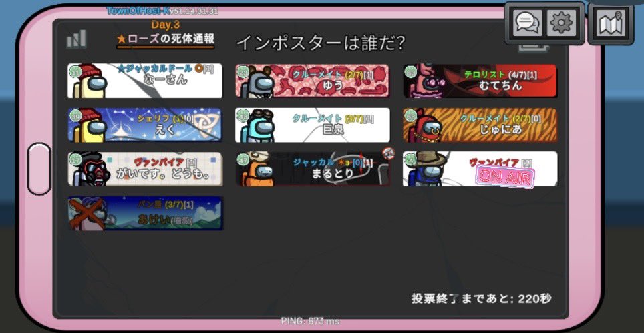Screen dimensions: 644x333
Task: Vote for なーさん's player card
Action: pos(145,81)
